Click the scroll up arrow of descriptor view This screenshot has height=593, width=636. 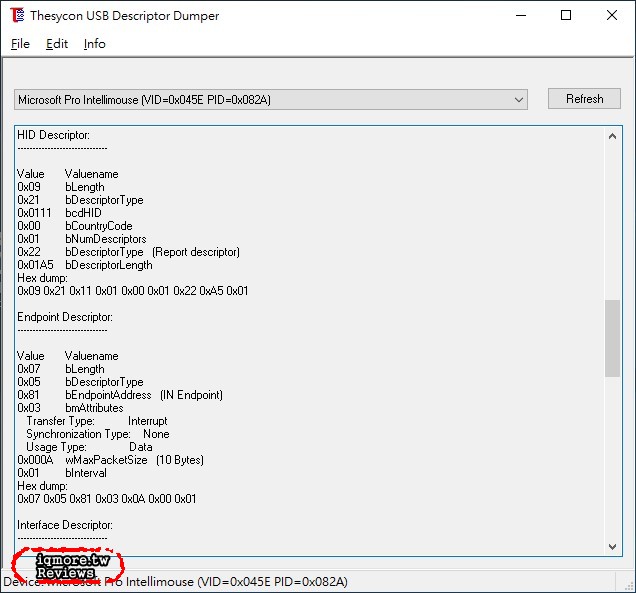tap(612, 136)
